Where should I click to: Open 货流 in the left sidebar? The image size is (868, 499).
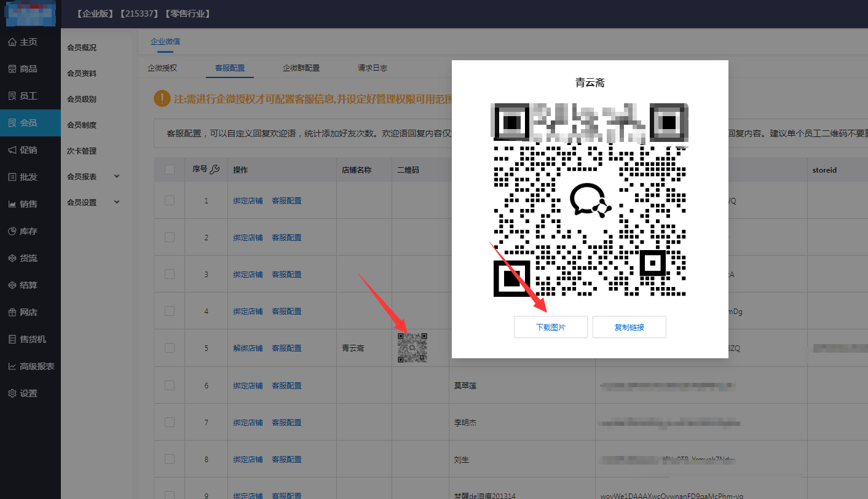pos(30,258)
